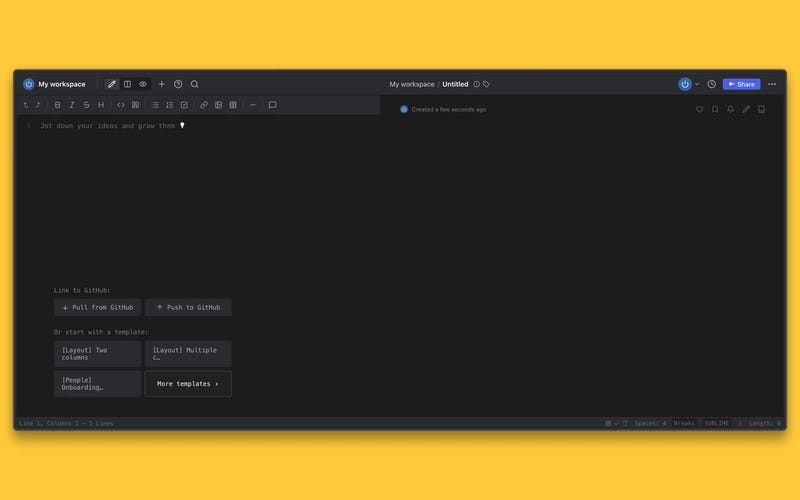Open the three-dot more menu

(x=772, y=84)
